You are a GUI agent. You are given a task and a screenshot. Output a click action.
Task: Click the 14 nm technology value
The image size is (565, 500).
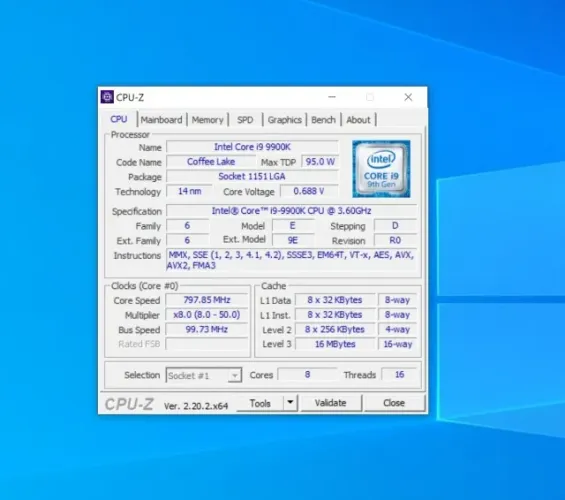click(x=190, y=191)
